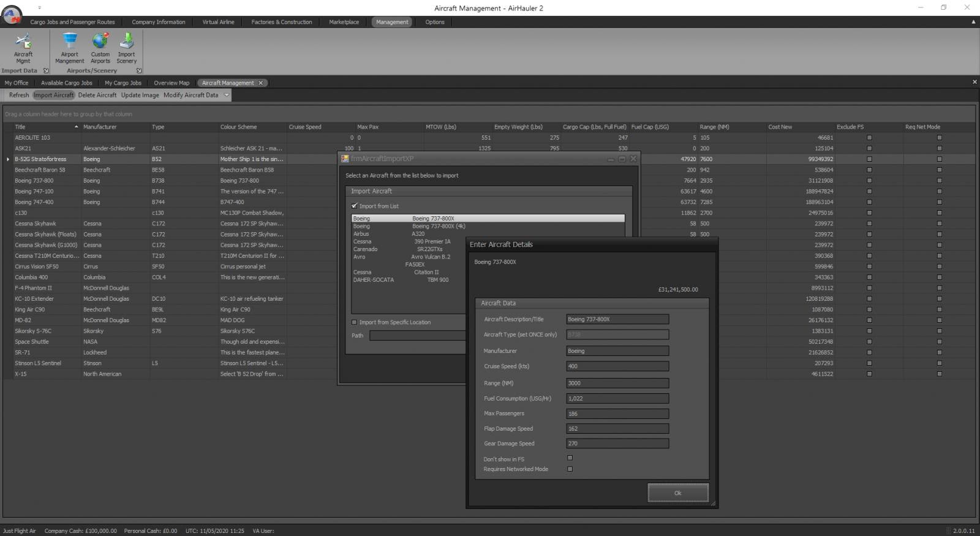980x536 pixels.
Task: Click the frmAircraftImportXP window icon
Action: [345, 159]
